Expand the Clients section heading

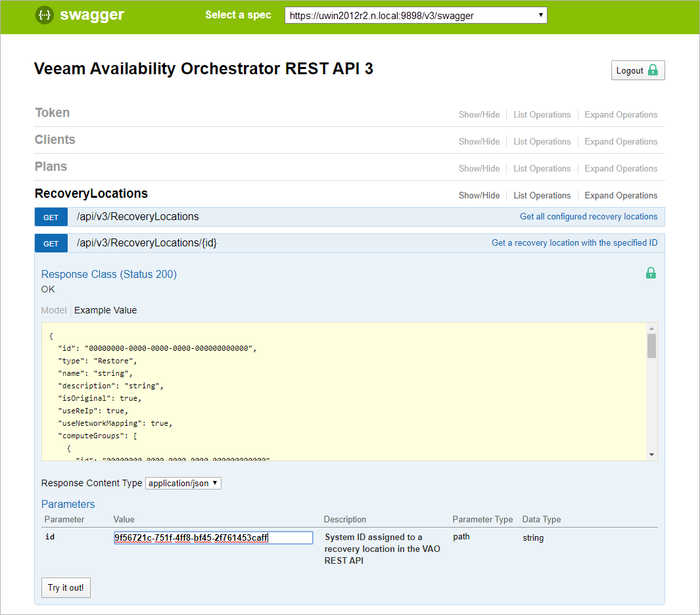click(55, 140)
